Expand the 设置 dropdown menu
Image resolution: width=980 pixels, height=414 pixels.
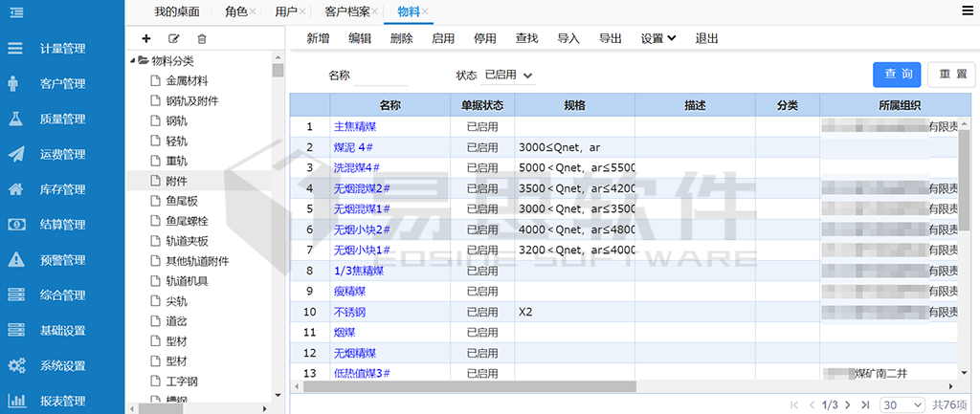click(x=658, y=38)
